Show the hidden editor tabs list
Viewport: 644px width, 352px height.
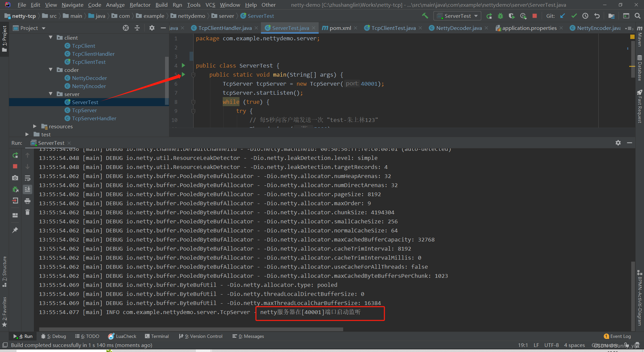click(x=629, y=28)
